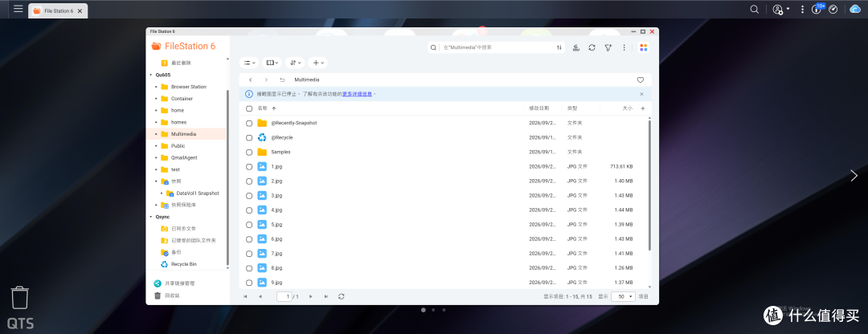
Task: Open the QTS main menu hamburger icon
Action: [x=18, y=10]
